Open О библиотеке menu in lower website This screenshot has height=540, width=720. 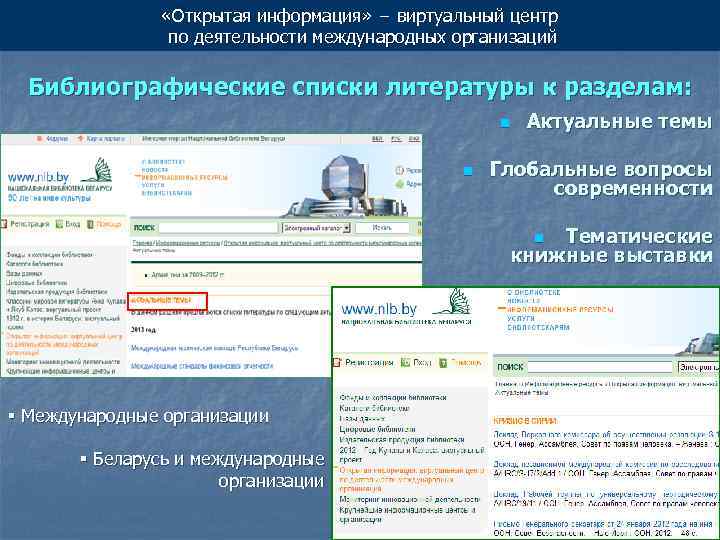click(x=534, y=292)
